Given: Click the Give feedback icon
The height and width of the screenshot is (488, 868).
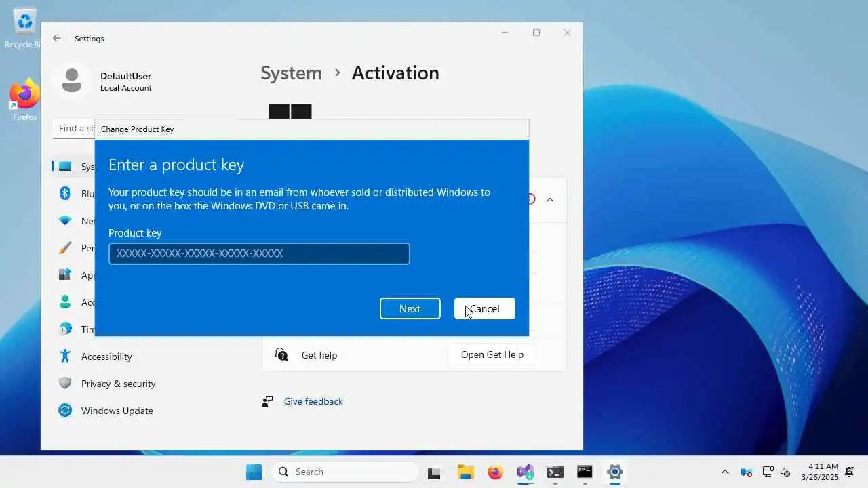Looking at the screenshot, I should [x=267, y=401].
